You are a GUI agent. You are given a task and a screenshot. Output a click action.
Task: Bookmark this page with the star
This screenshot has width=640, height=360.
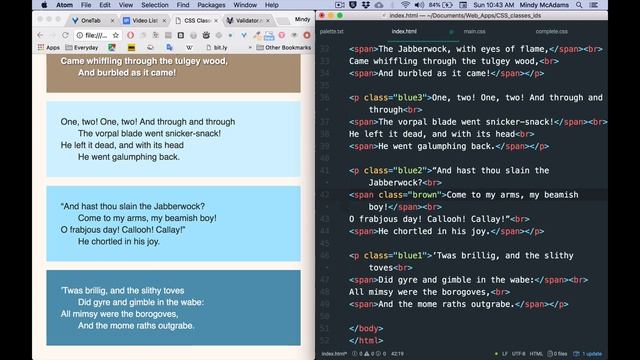pyautogui.click(x=116, y=35)
